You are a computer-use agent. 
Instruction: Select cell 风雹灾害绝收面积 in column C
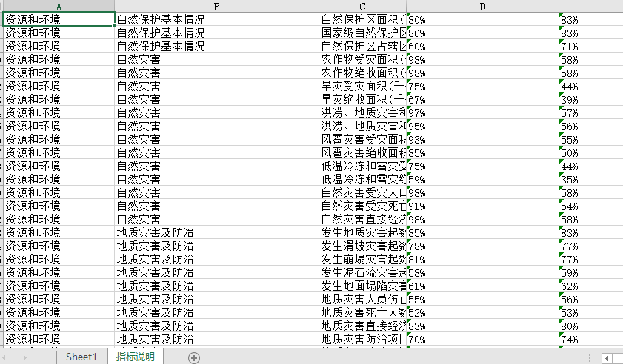tap(362, 152)
